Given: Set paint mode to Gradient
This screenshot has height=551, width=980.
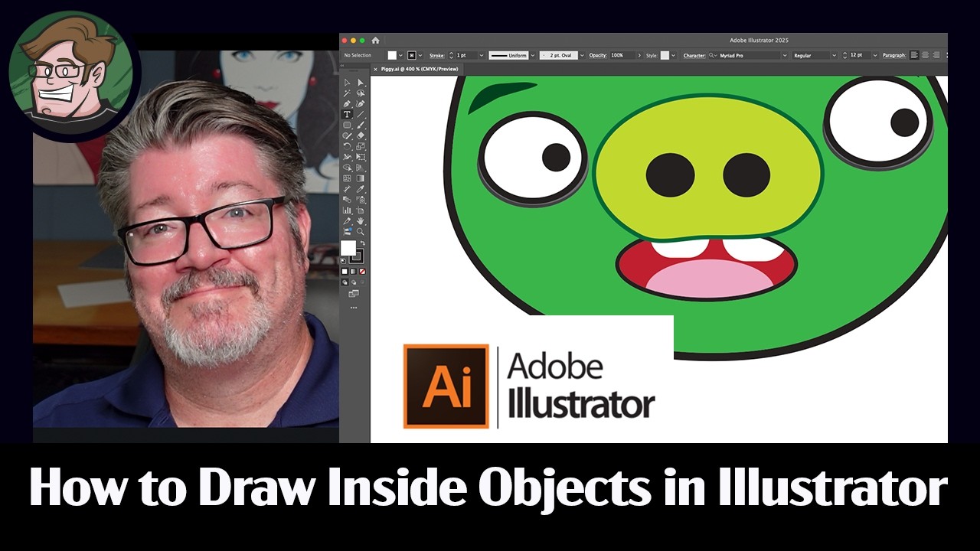Looking at the screenshot, I should click(x=354, y=272).
